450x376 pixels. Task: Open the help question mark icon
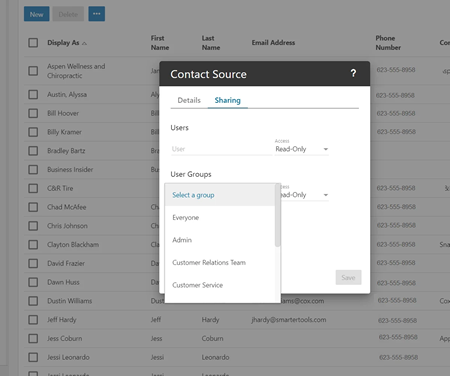pos(353,73)
